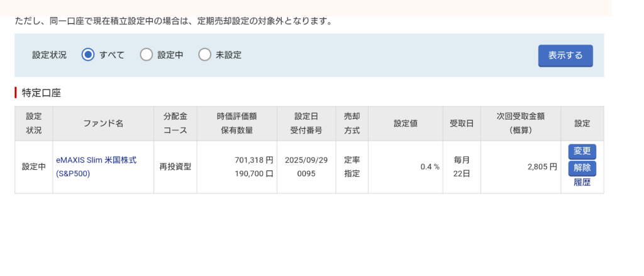The width and height of the screenshot is (644, 276).
Task: Click the 特定口座 section heading
Action: (x=41, y=93)
